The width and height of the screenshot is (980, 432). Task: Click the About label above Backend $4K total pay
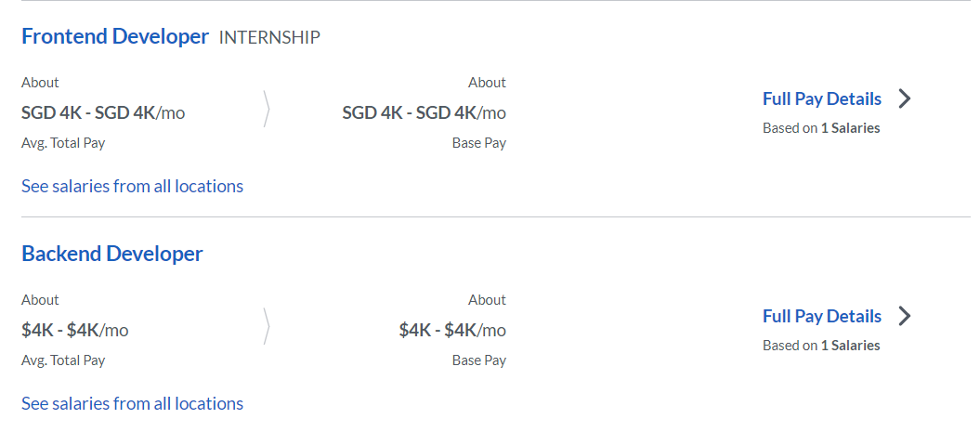pyautogui.click(x=40, y=300)
